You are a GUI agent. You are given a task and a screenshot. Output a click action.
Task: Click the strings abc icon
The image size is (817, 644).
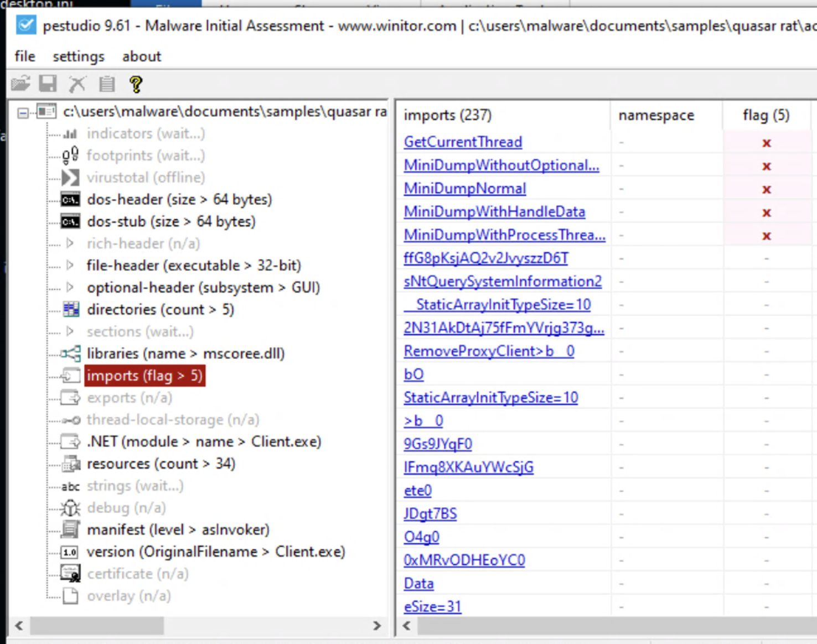70,486
